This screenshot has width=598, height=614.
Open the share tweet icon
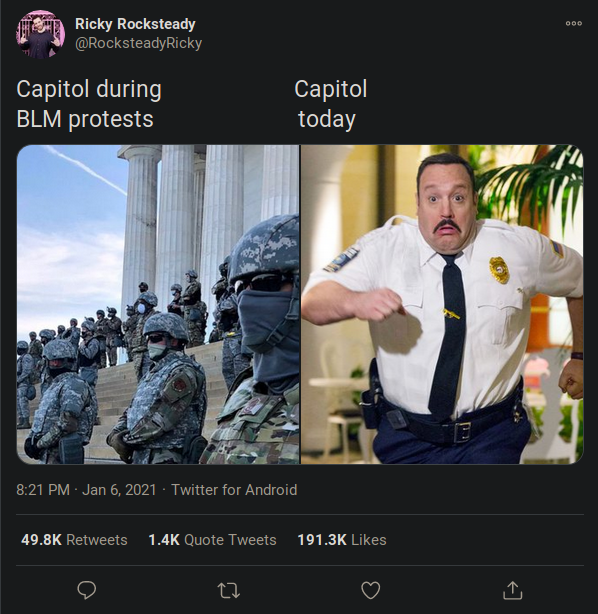tap(513, 590)
